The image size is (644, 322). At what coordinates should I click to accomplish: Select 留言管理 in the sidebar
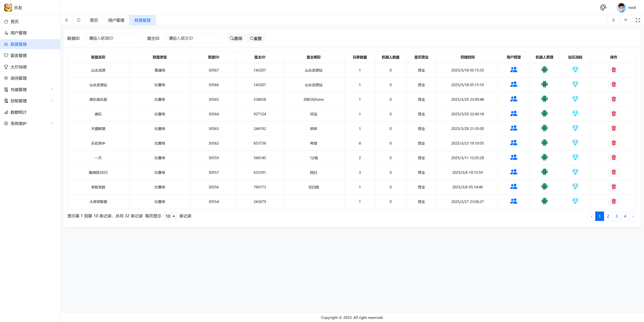click(x=18, y=56)
